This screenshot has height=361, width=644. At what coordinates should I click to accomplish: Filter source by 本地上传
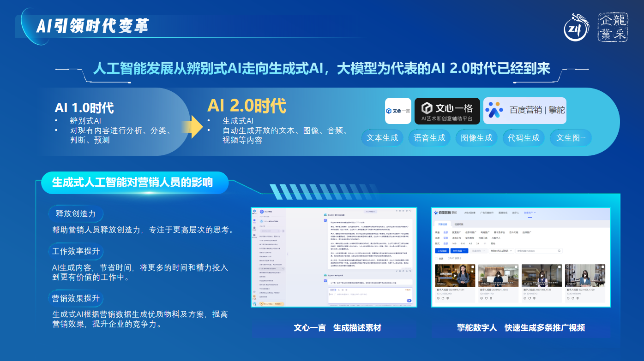coord(457,238)
